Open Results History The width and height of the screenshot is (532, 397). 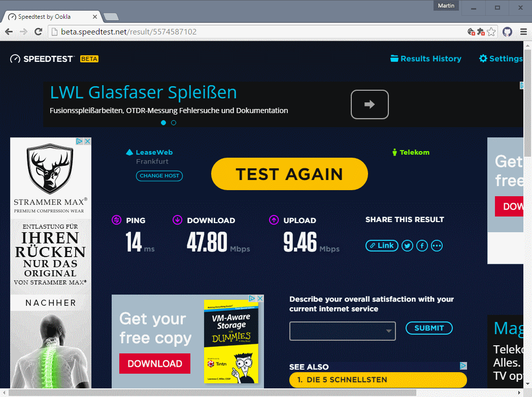coord(426,59)
